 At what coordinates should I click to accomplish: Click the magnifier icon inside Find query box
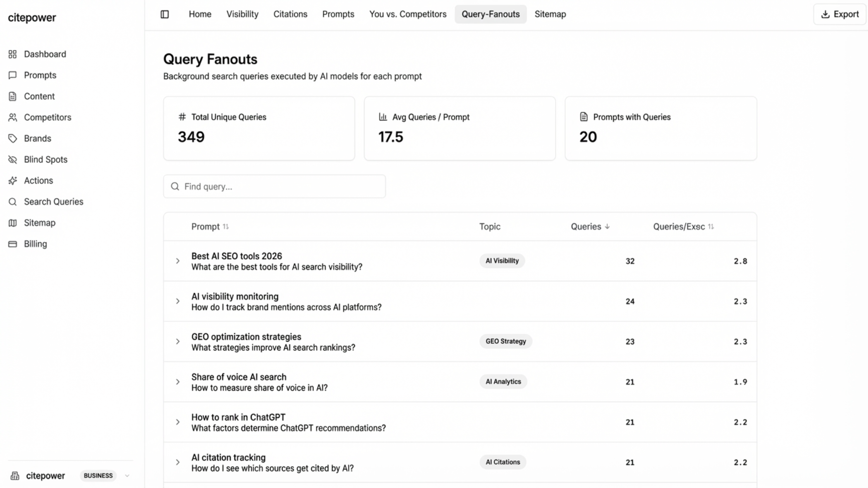tap(175, 187)
